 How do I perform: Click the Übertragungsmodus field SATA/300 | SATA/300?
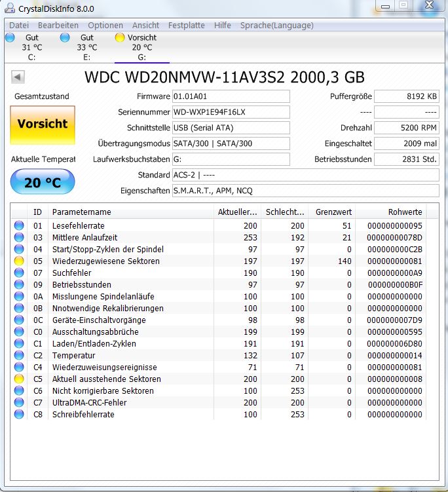231,143
